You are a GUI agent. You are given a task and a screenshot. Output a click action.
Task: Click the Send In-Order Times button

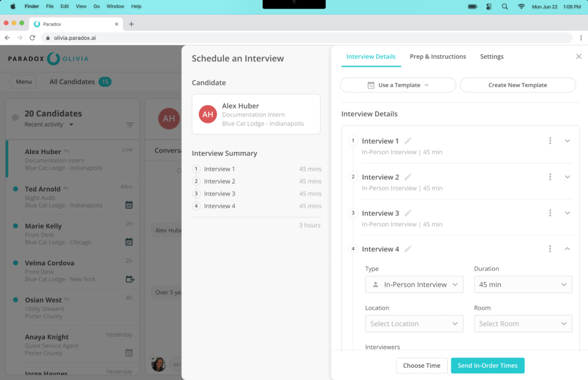point(488,366)
